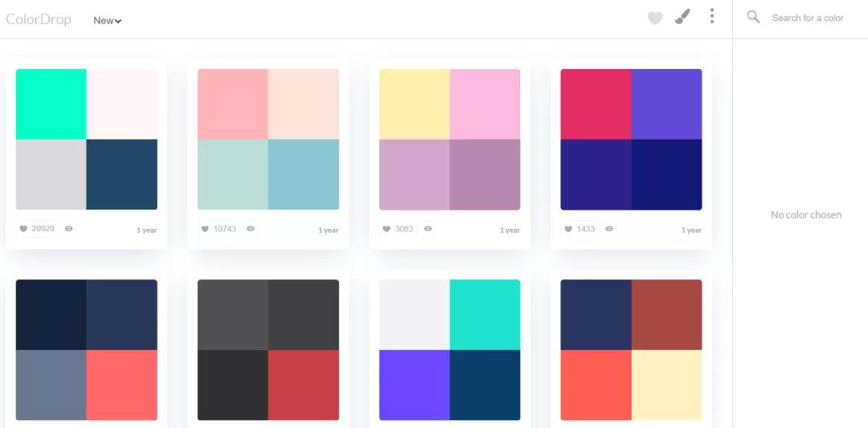Toggle eye view on the 10743-likes palette

[250, 228]
